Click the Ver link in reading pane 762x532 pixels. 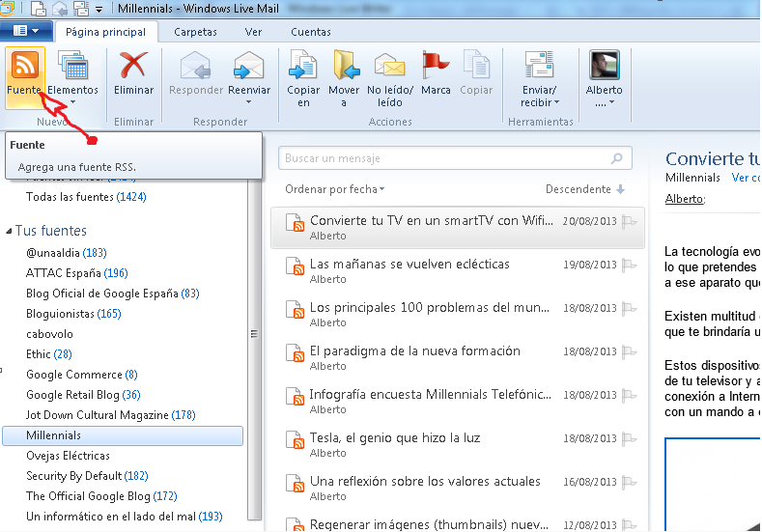pyautogui.click(x=746, y=178)
